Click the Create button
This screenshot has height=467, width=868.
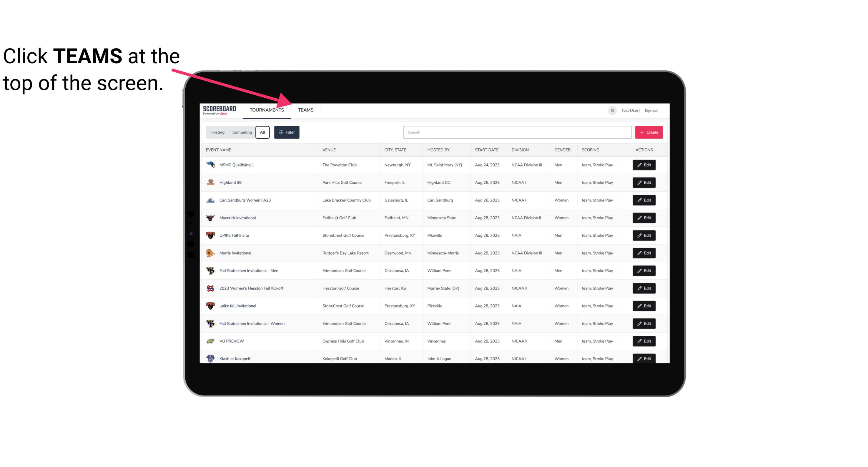coord(649,132)
